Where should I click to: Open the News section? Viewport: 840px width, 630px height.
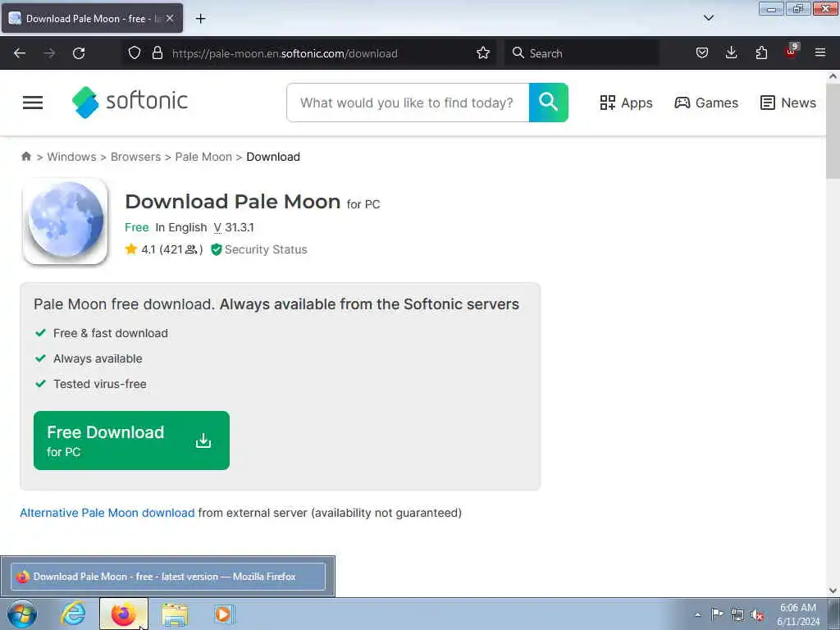788,103
